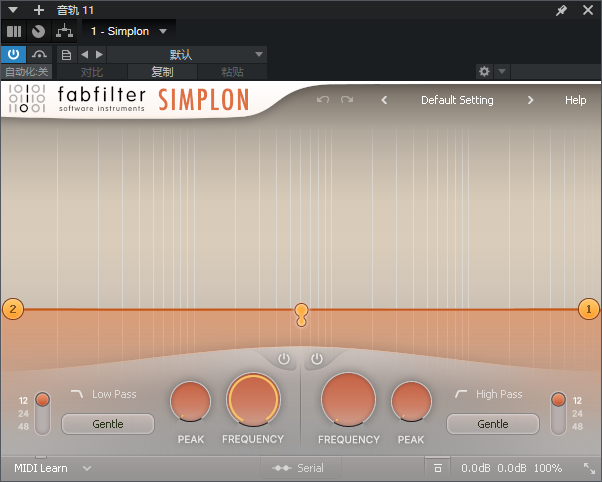Click the FabFilter undo arrow
The height and width of the screenshot is (482, 602).
(322, 100)
